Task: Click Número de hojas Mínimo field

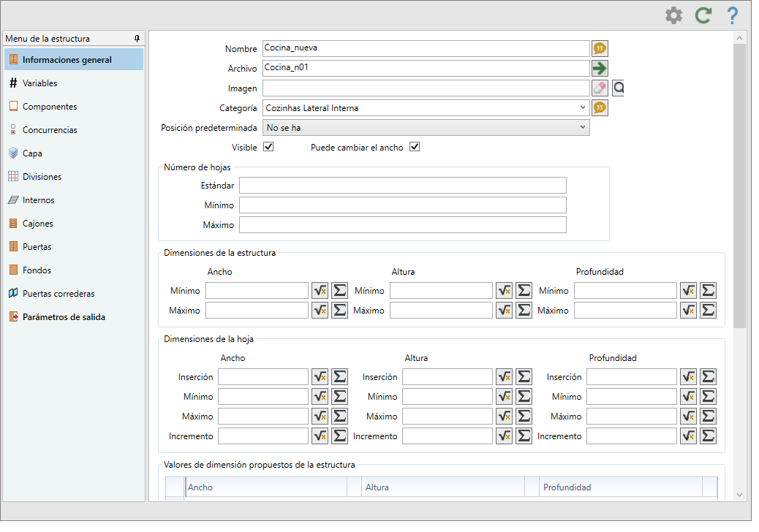Action: click(x=403, y=205)
